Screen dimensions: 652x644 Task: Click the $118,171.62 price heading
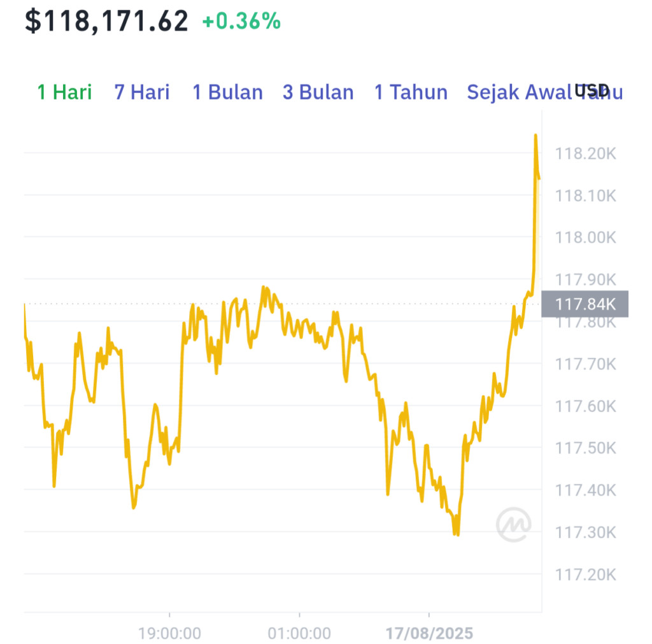[106, 21]
